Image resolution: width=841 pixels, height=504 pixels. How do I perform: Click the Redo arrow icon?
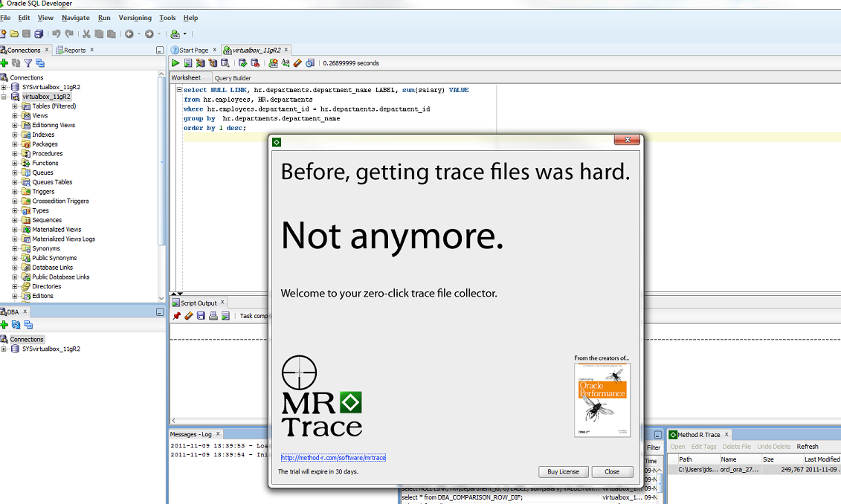(x=69, y=33)
